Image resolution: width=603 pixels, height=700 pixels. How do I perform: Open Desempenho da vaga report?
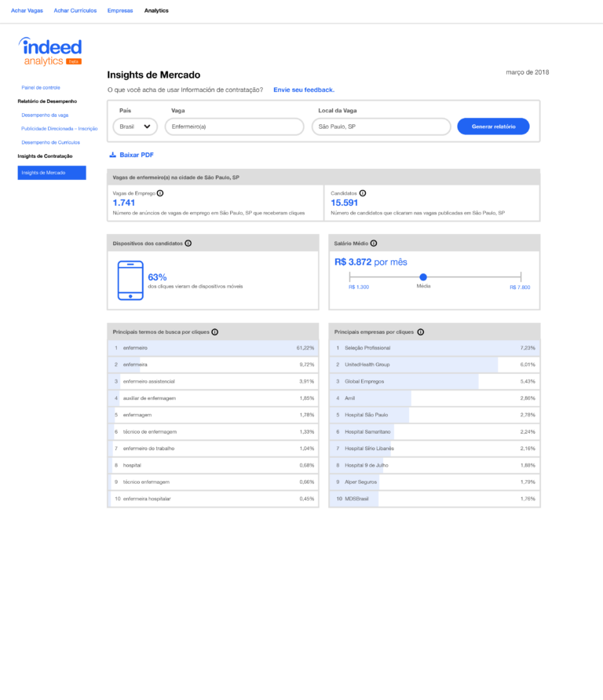click(45, 115)
